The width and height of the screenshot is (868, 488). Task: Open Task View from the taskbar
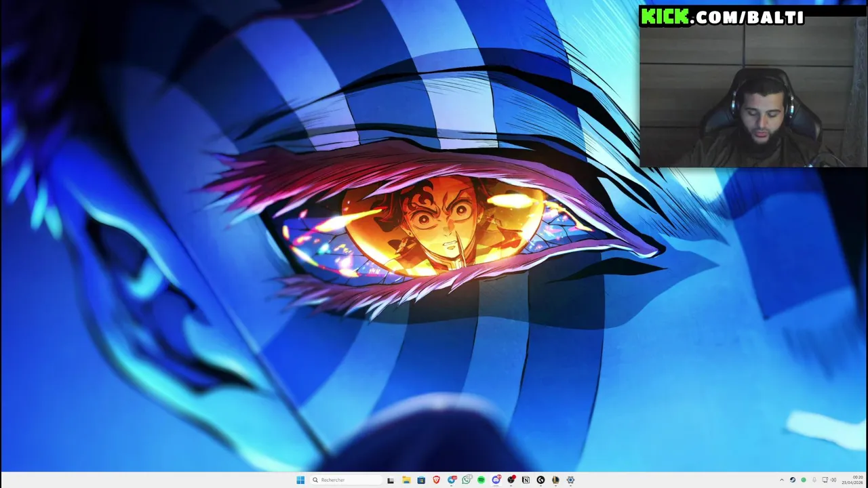[x=391, y=480]
